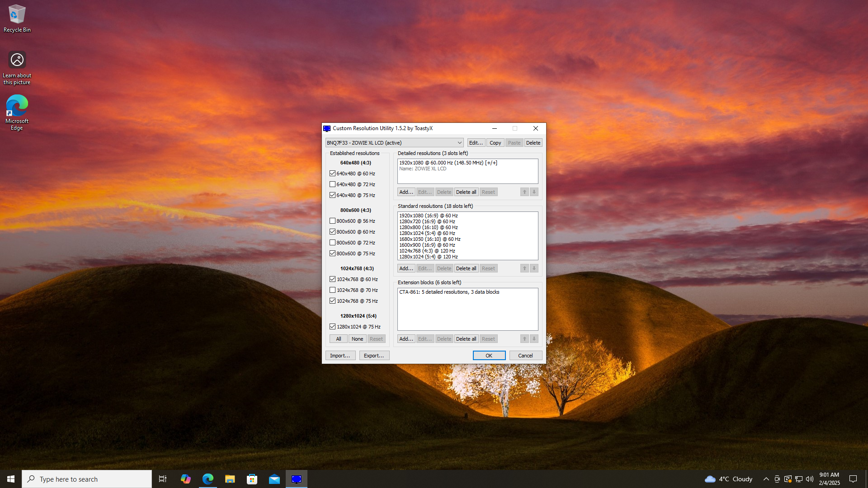The image size is (868, 488).
Task: Open the weather widget showing 4°C Cloudy
Action: click(728, 479)
